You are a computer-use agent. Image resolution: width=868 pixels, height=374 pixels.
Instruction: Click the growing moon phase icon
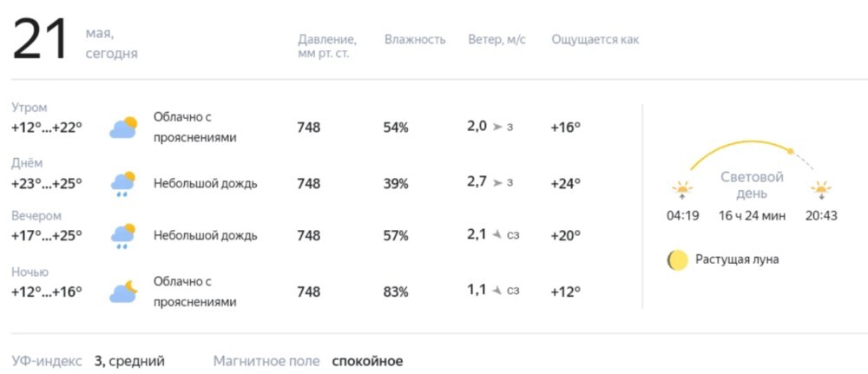point(677,260)
